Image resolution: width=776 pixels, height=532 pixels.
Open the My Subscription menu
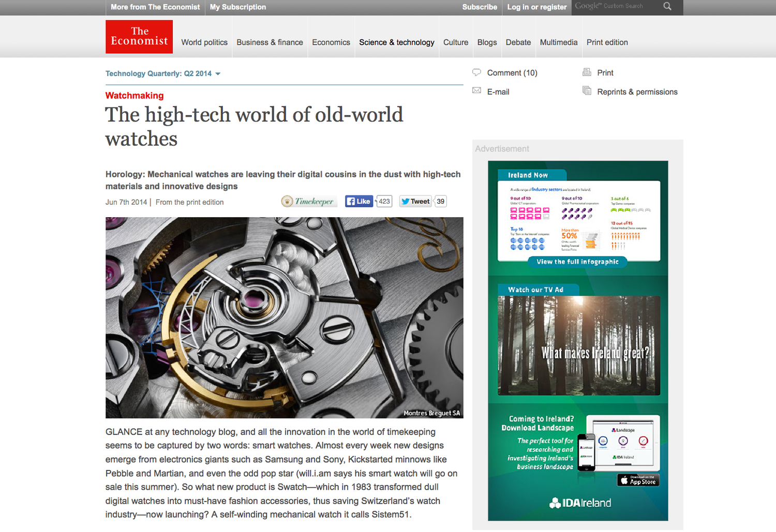238,7
